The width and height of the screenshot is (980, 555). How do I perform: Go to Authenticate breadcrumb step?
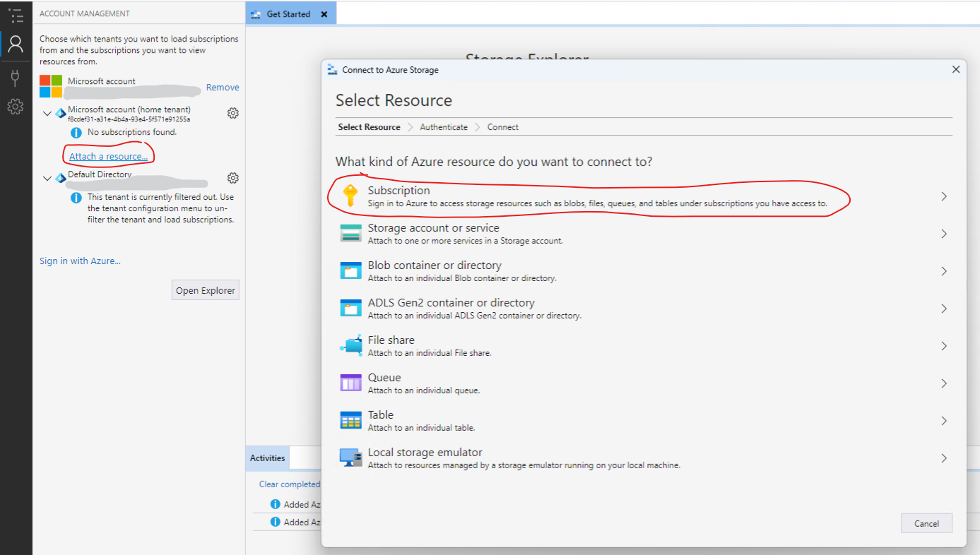click(444, 127)
